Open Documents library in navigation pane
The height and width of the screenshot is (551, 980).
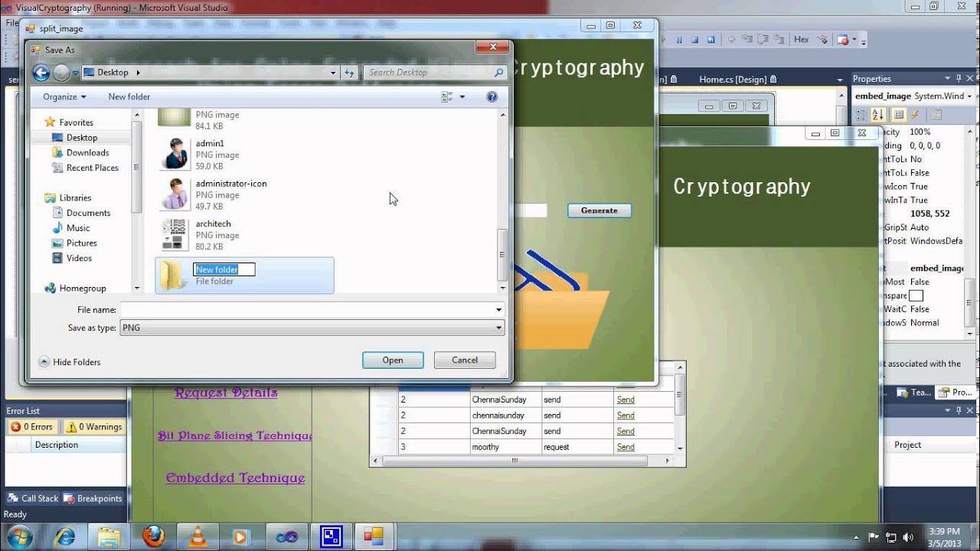pyautogui.click(x=89, y=213)
